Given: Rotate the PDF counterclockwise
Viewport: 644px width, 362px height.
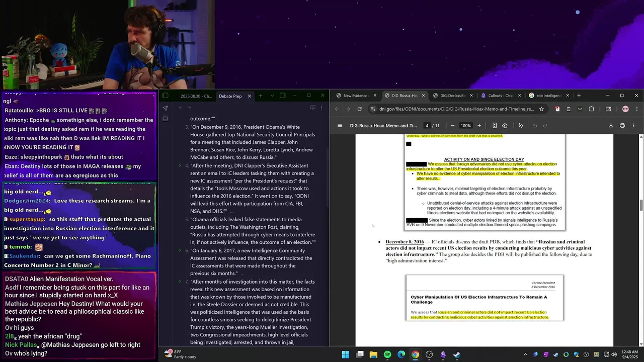Looking at the screenshot, I should tap(505, 126).
